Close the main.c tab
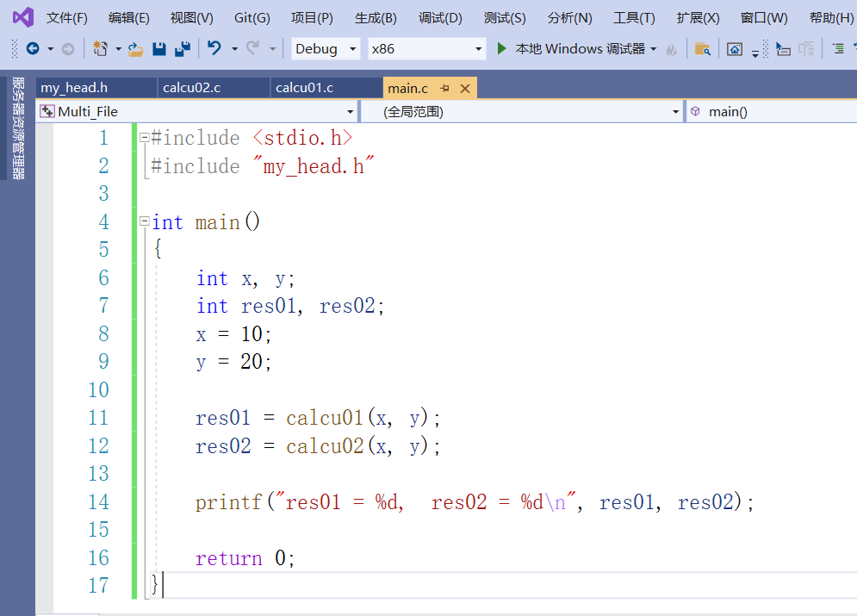857x616 pixels. point(465,88)
